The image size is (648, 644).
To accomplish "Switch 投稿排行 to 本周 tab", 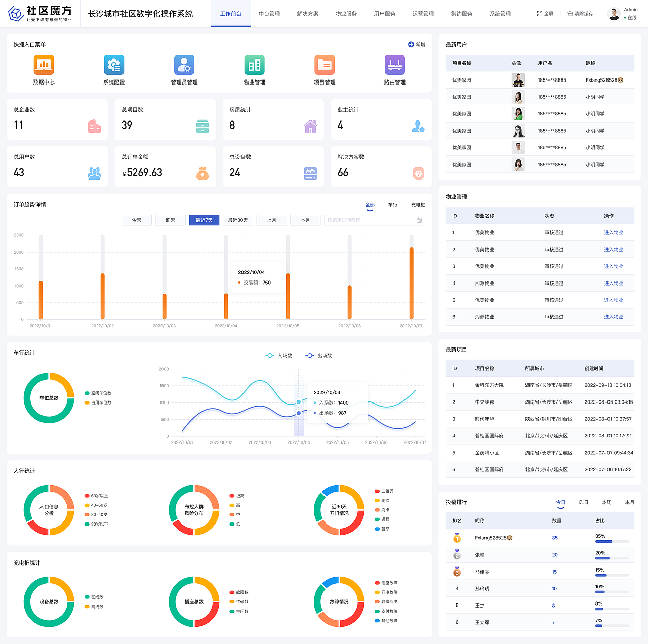I will (x=606, y=502).
